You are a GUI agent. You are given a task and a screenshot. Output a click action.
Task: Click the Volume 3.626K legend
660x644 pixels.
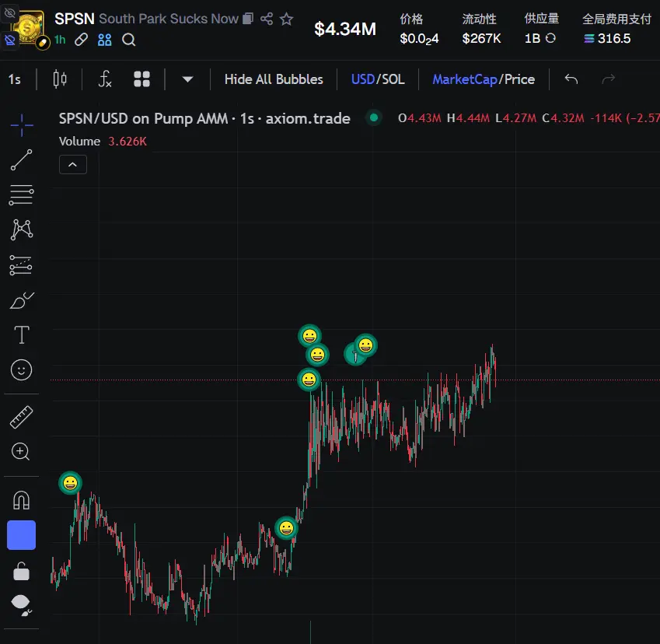(103, 142)
